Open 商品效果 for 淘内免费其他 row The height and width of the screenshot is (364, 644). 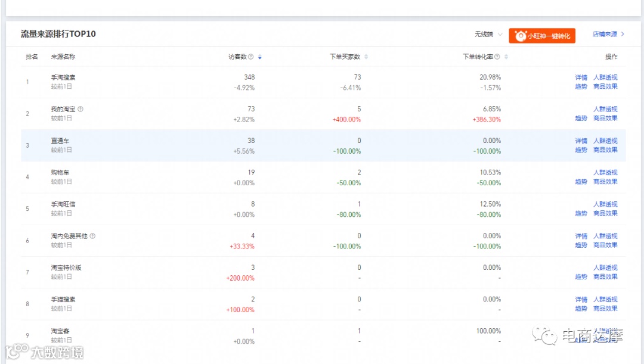coord(605,245)
